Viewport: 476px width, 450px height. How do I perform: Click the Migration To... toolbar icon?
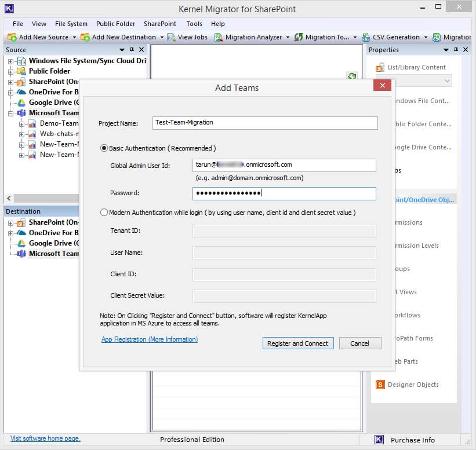pyautogui.click(x=299, y=37)
